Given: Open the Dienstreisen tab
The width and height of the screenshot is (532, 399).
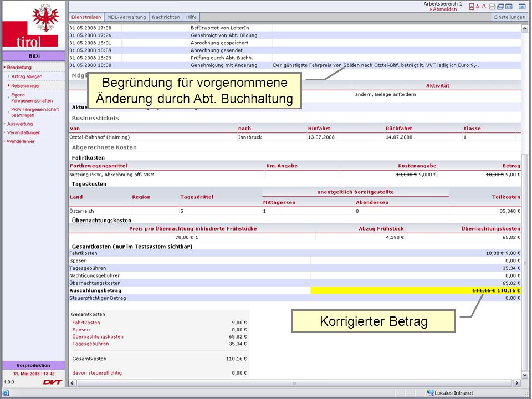Looking at the screenshot, I should coord(86,17).
